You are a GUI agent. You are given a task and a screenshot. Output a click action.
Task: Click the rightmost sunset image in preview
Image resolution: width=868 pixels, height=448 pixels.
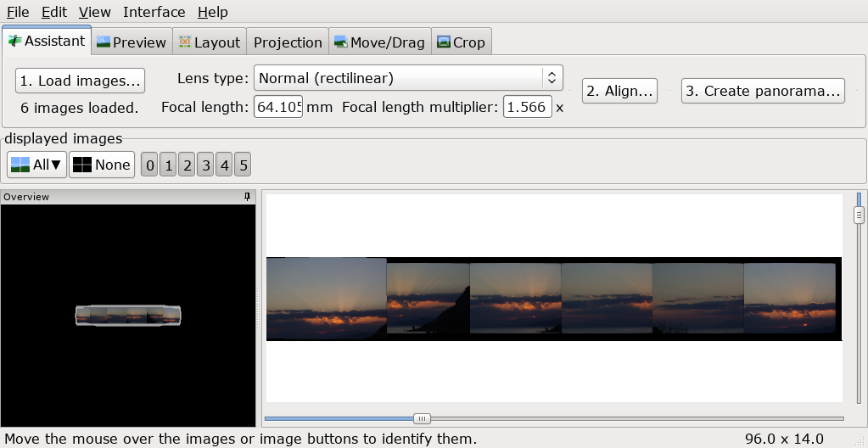[790, 299]
